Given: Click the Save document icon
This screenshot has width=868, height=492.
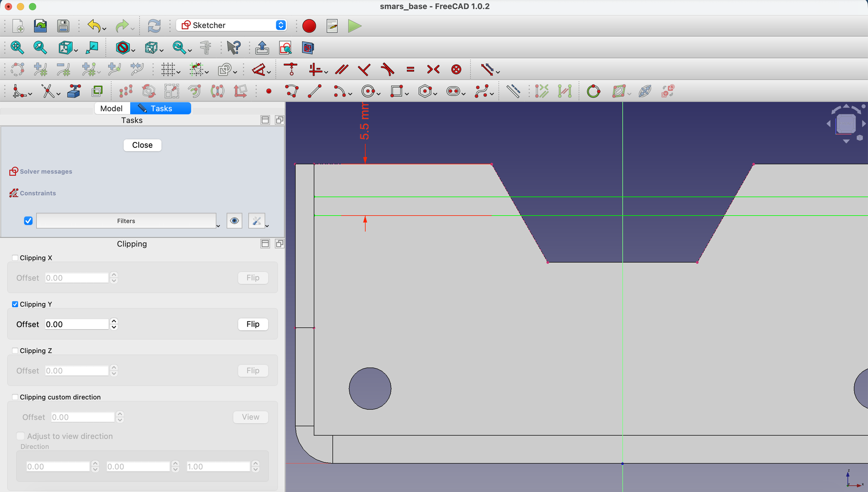Looking at the screenshot, I should coord(63,26).
